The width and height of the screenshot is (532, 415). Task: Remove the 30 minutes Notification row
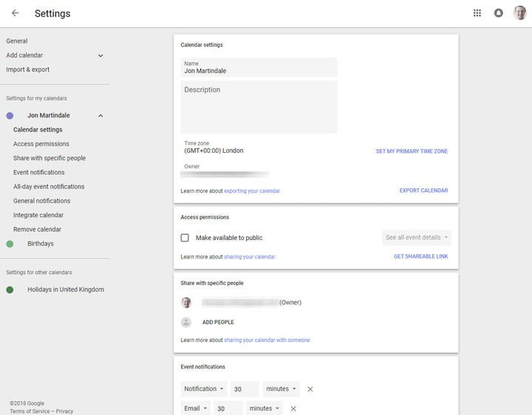[x=310, y=389]
